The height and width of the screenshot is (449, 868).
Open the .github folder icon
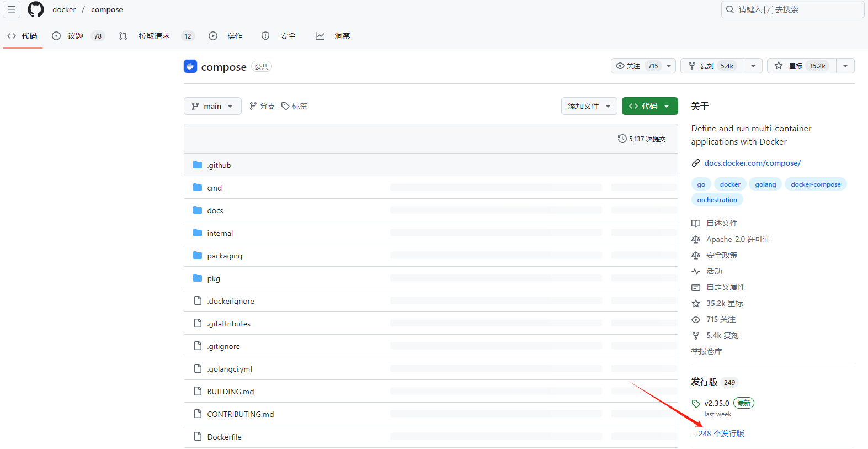pos(198,165)
